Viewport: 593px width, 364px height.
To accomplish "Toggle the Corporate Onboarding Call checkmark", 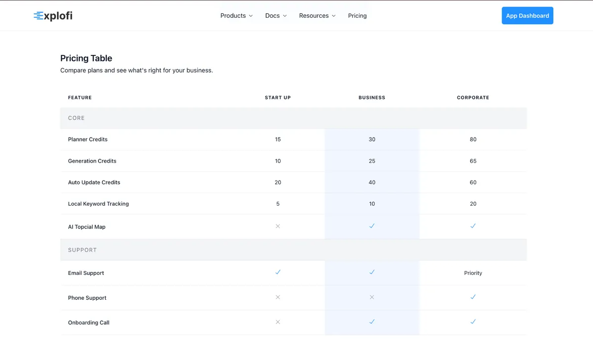I will [x=473, y=321].
